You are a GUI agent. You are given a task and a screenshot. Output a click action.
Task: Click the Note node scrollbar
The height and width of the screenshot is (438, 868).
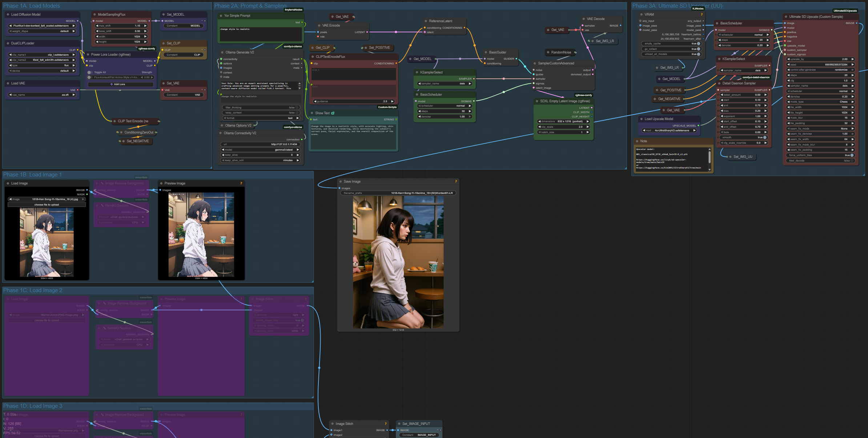709,157
